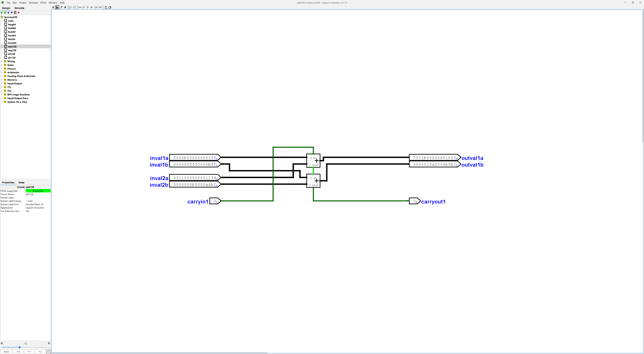Set zoom to ×½ button
The width and height of the screenshot is (644, 354).
coord(18,351)
